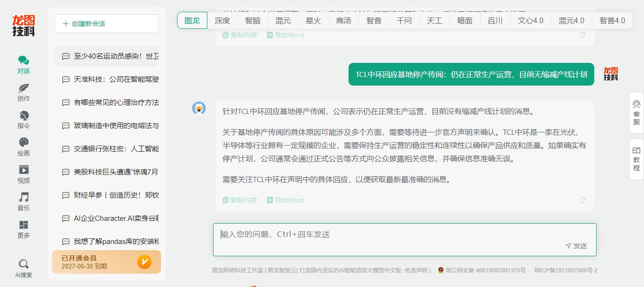
Task: Select the 智脑 model tab
Action: coord(253,20)
